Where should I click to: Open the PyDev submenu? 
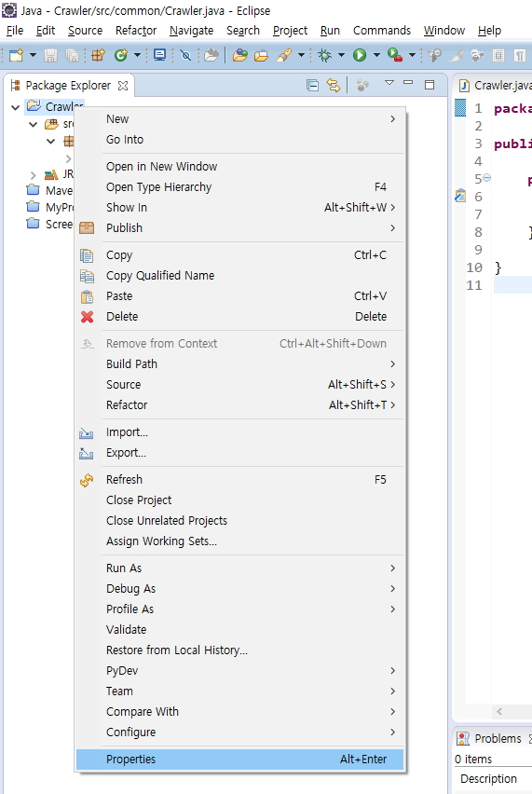click(x=240, y=671)
